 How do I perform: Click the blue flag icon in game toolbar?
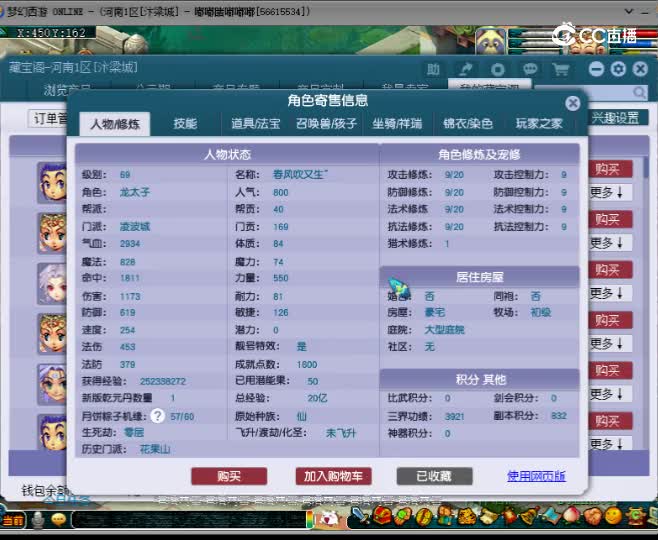tap(551, 516)
